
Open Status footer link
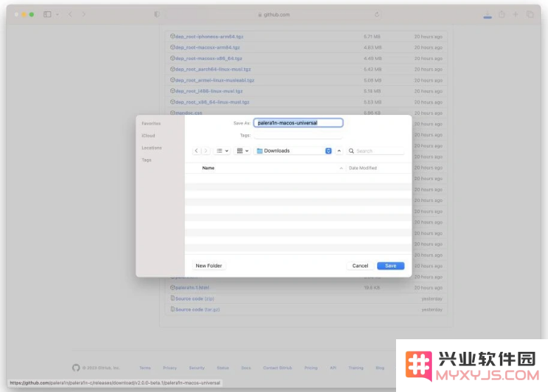pos(222,368)
